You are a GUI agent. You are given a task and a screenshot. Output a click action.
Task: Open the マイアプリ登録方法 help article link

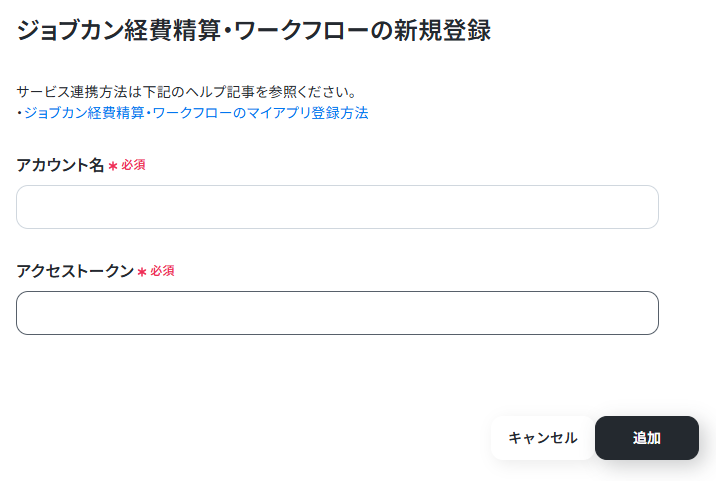[x=196, y=113]
